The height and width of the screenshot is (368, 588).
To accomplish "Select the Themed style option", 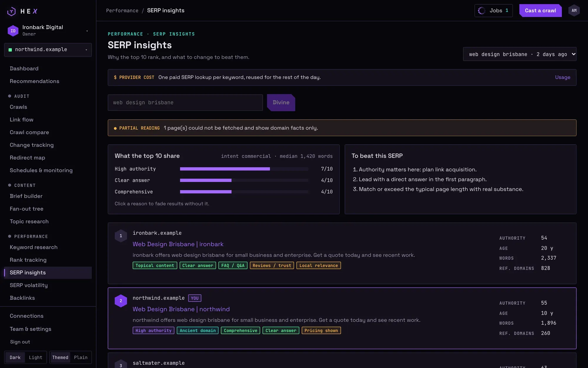I will click(x=60, y=357).
